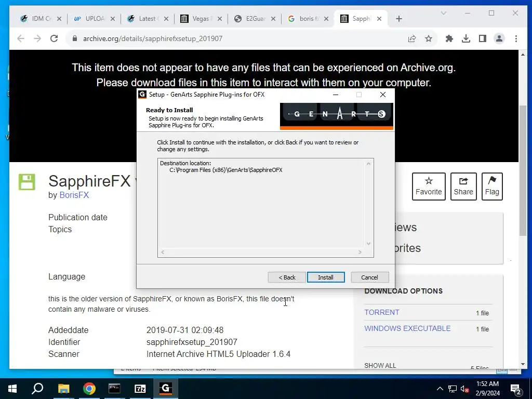The height and width of the screenshot is (399, 532).
Task: Click Install in the GenArts setup dialog
Action: (x=326, y=277)
